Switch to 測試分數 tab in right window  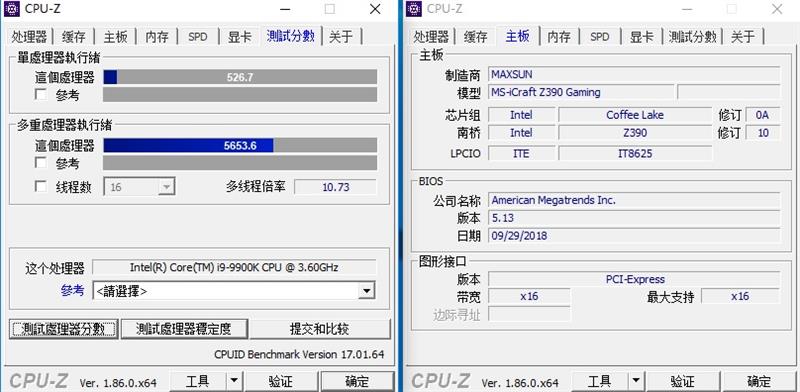(692, 37)
